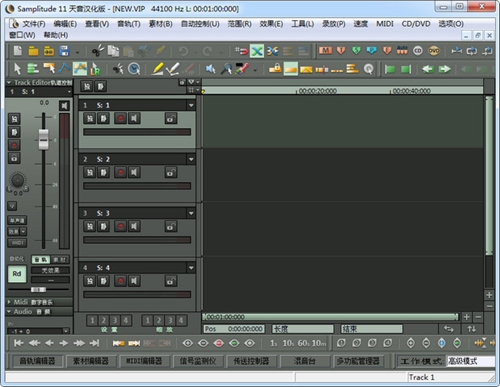Open the MIDI menu in menu bar
The width and height of the screenshot is (500, 387).
point(385,24)
